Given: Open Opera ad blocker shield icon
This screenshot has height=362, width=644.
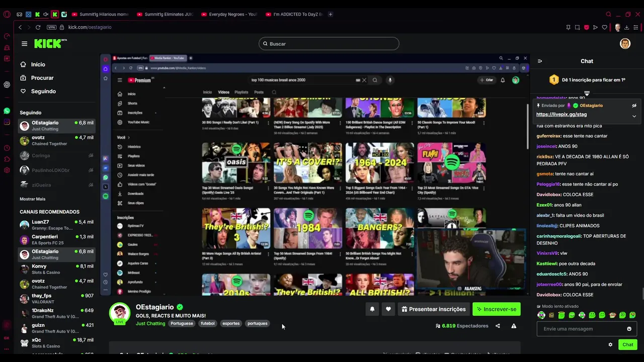Looking at the screenshot, I should (x=586, y=27).
